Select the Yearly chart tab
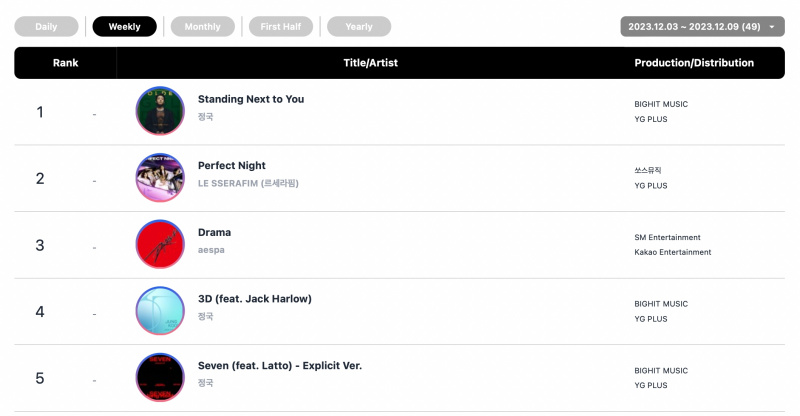This screenshot has width=800, height=416. coord(359,27)
